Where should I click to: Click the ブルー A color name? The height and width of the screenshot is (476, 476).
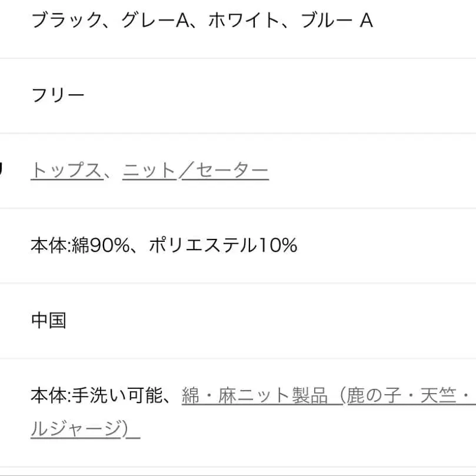(337, 21)
